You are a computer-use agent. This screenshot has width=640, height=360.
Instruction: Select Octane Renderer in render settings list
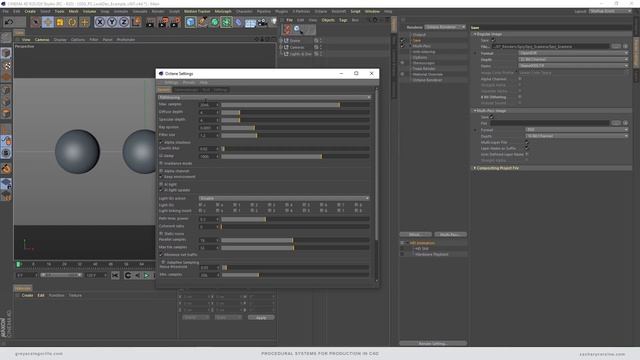pyautogui.click(x=427, y=80)
